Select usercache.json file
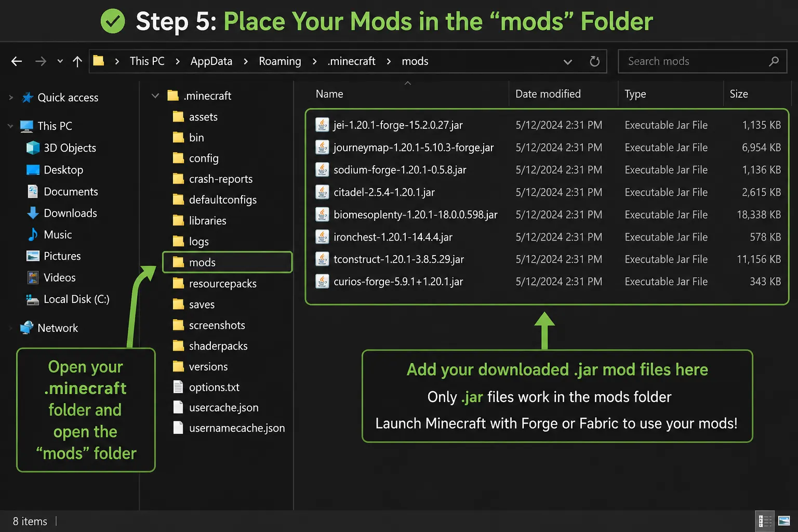Screen dimensions: 798x532 pos(216,407)
